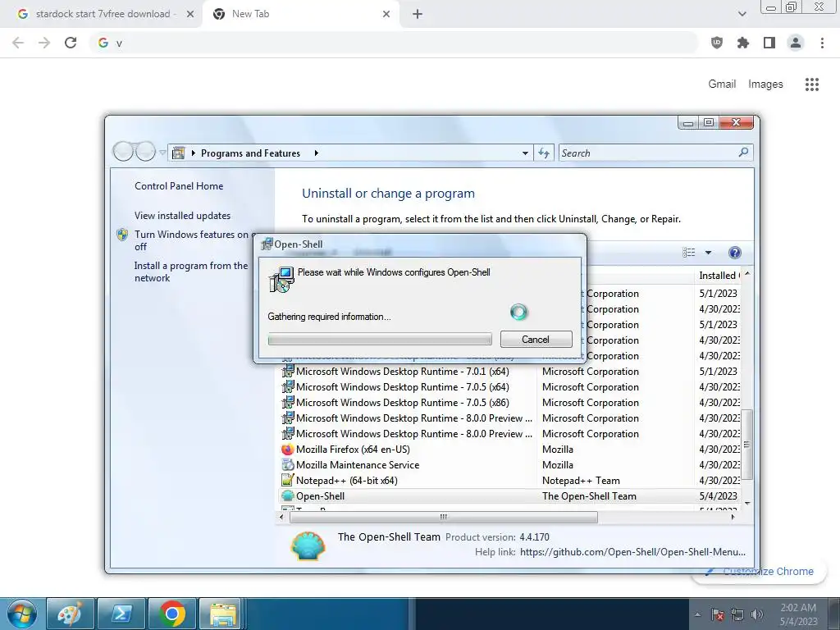
Task: Click the Windows features shield icon
Action: click(122, 235)
